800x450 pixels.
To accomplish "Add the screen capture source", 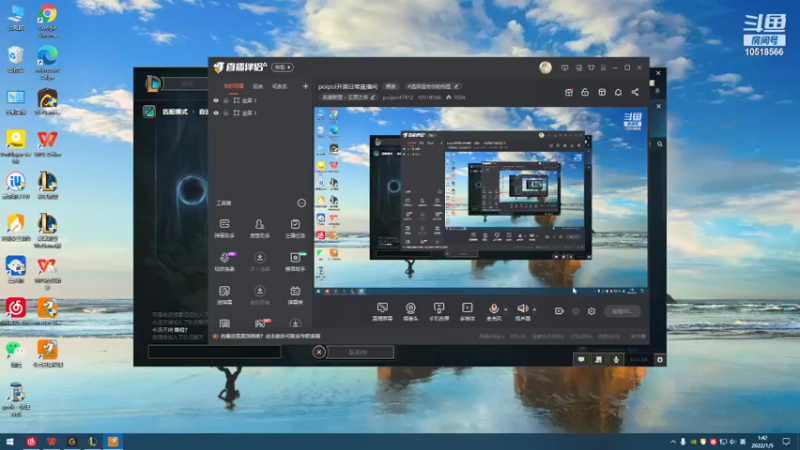I will pos(382,311).
